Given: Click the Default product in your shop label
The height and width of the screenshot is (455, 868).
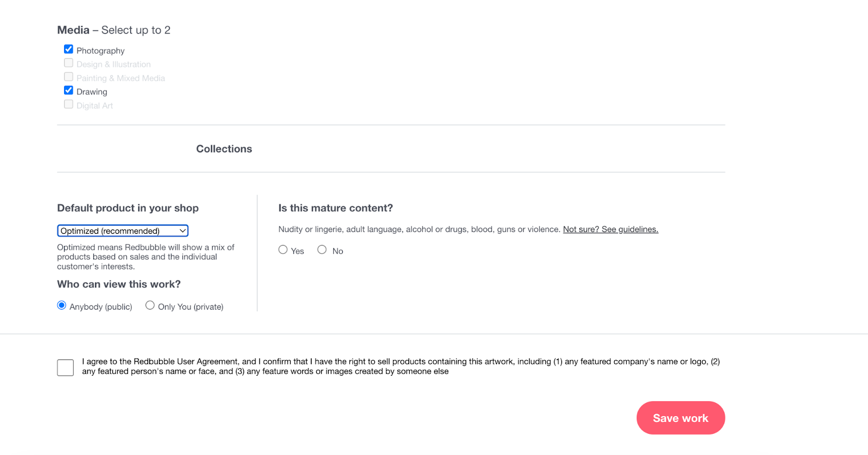Looking at the screenshot, I should point(127,208).
